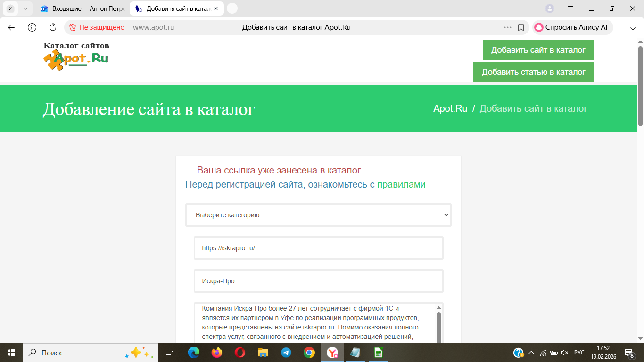Click the 'Добавить сайт в каталог' breadcrumb
The width and height of the screenshot is (644, 362).
[x=533, y=108]
